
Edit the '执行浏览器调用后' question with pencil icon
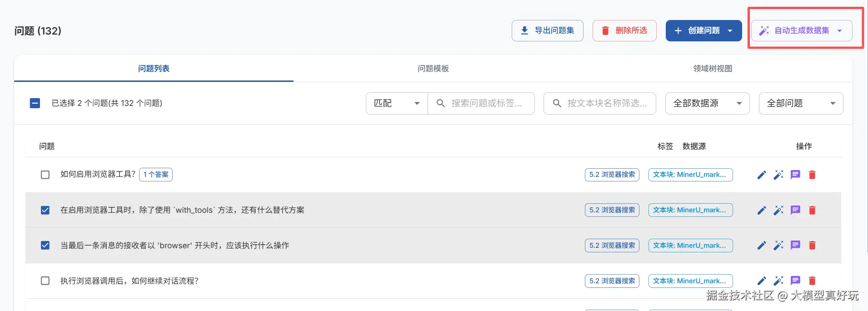[x=762, y=281]
